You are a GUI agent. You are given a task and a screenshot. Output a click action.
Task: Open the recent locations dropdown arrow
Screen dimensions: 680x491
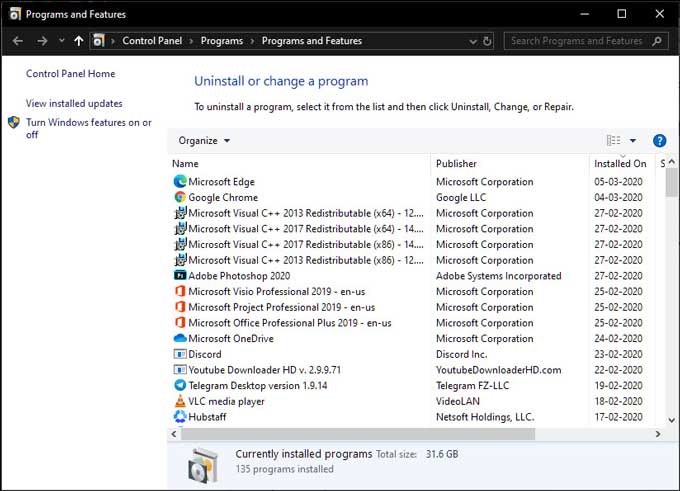(x=62, y=40)
